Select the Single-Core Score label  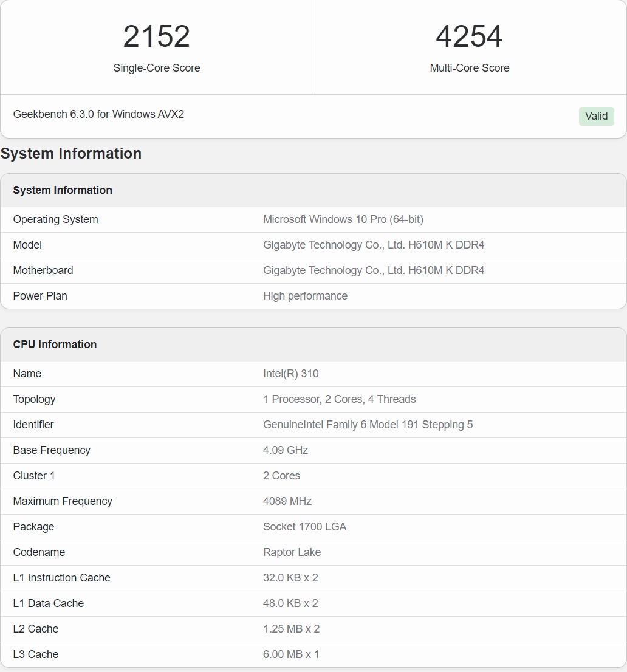[x=157, y=68]
